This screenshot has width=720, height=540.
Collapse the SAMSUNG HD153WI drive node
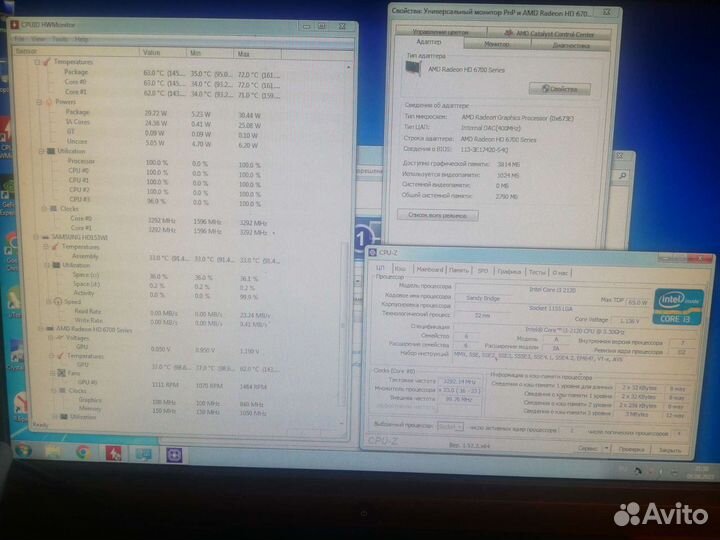pos(36,237)
